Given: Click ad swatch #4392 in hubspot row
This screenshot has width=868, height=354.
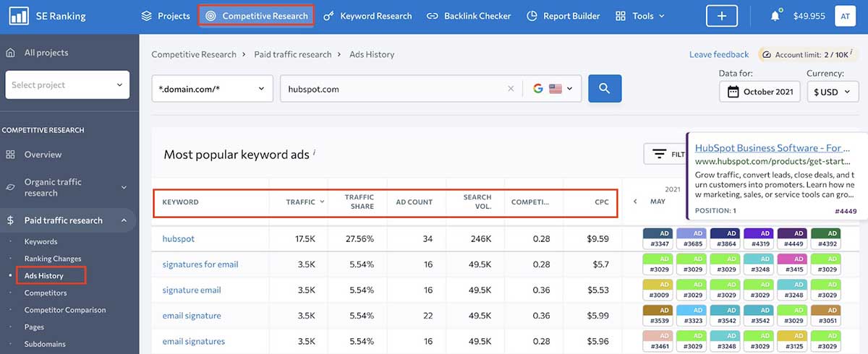Looking at the screenshot, I should tap(825, 238).
